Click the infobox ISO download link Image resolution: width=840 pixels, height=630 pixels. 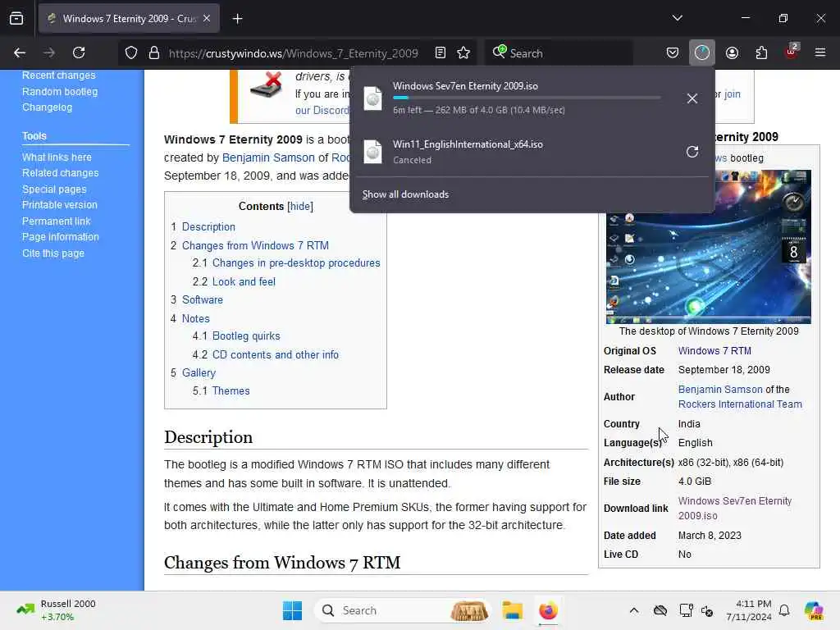point(734,509)
